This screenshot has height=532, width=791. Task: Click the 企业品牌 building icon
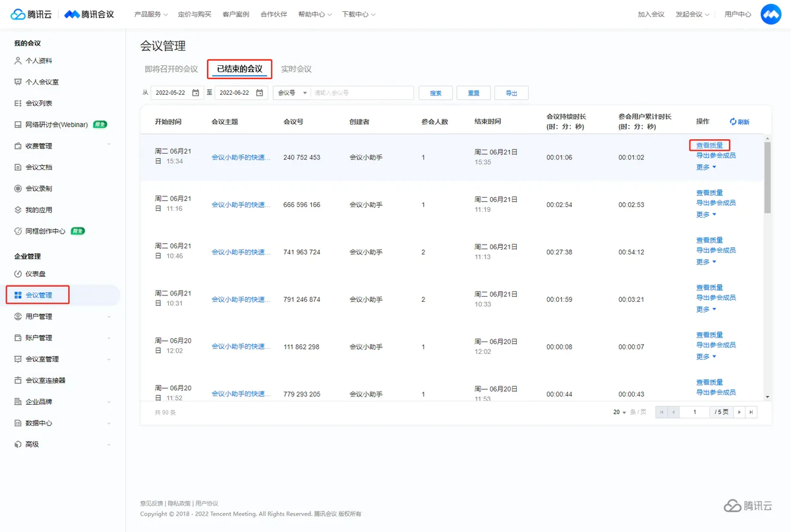[18, 401]
